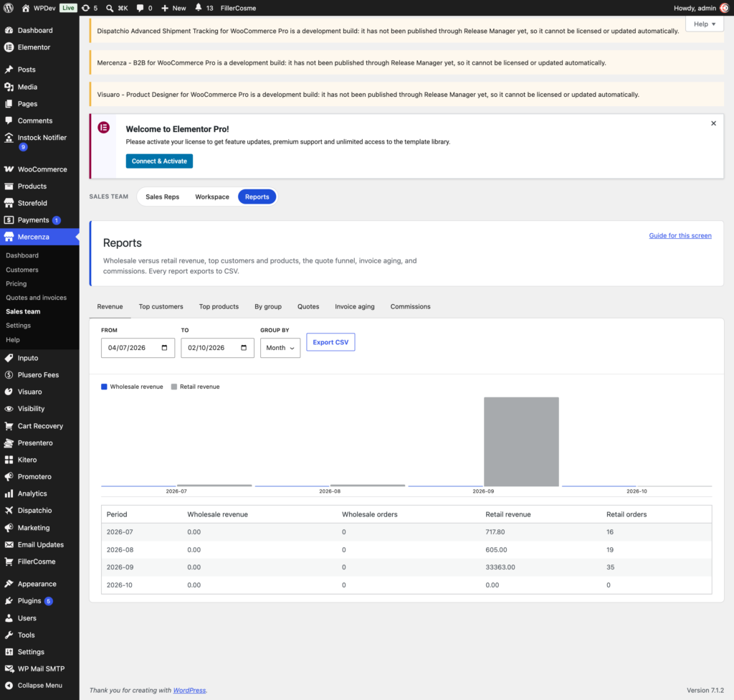Click the Connect & Activate button
Image resolution: width=734 pixels, height=700 pixels.
point(159,161)
